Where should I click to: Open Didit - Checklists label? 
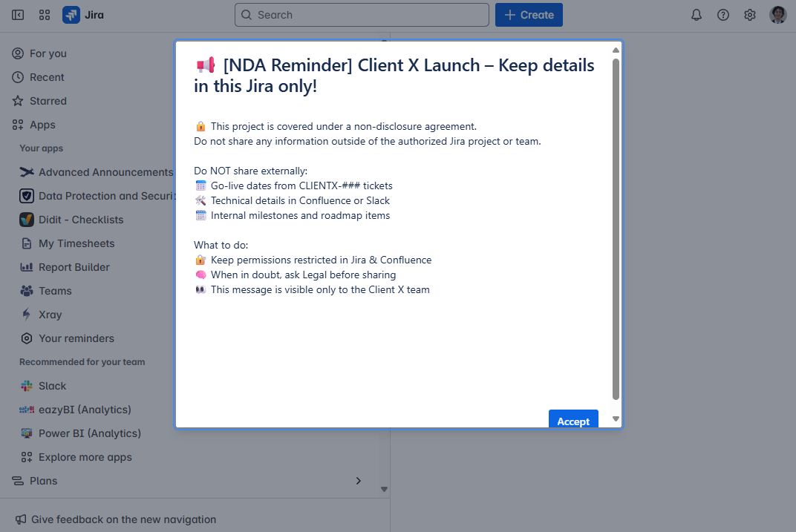point(81,220)
